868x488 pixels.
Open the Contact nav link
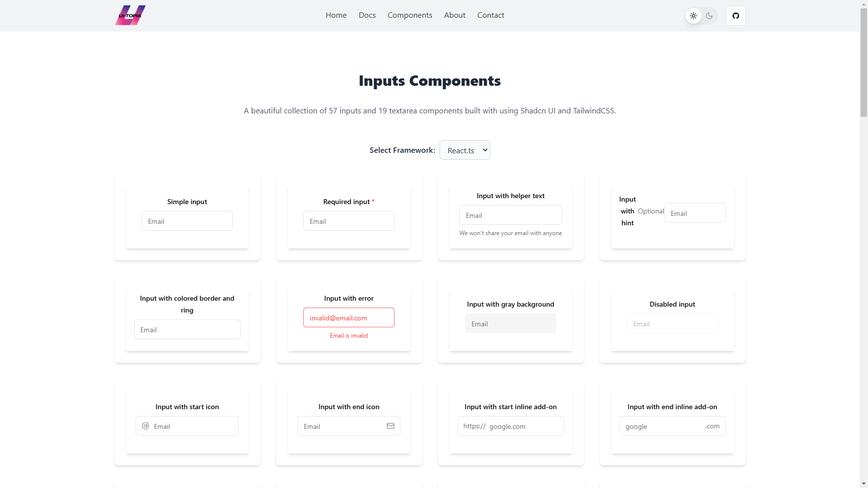(x=491, y=15)
